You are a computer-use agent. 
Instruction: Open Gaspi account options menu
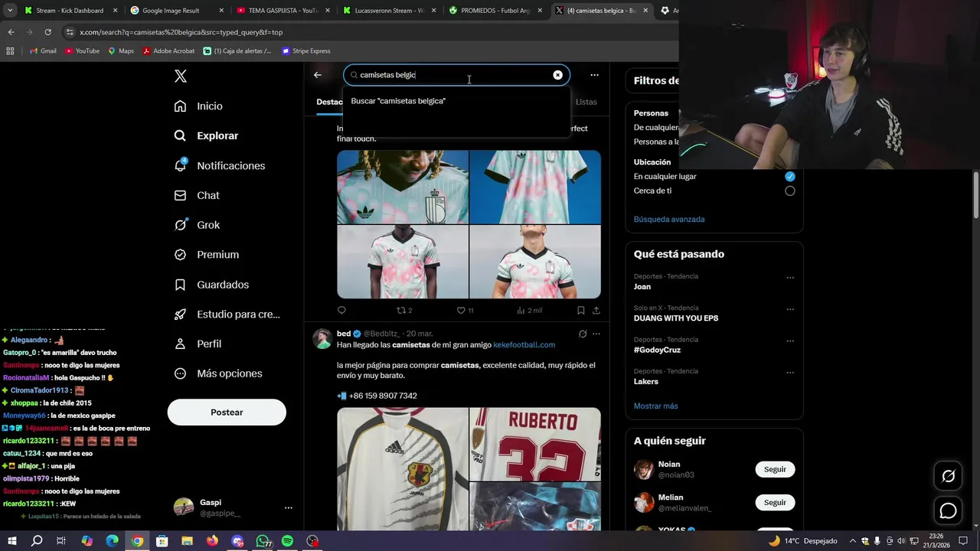[x=289, y=507]
